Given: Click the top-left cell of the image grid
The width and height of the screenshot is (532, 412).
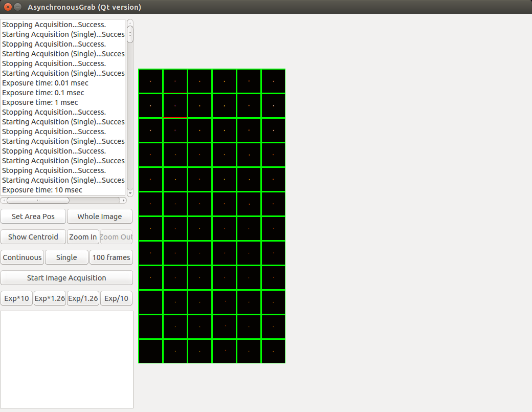Looking at the screenshot, I should point(150,81).
